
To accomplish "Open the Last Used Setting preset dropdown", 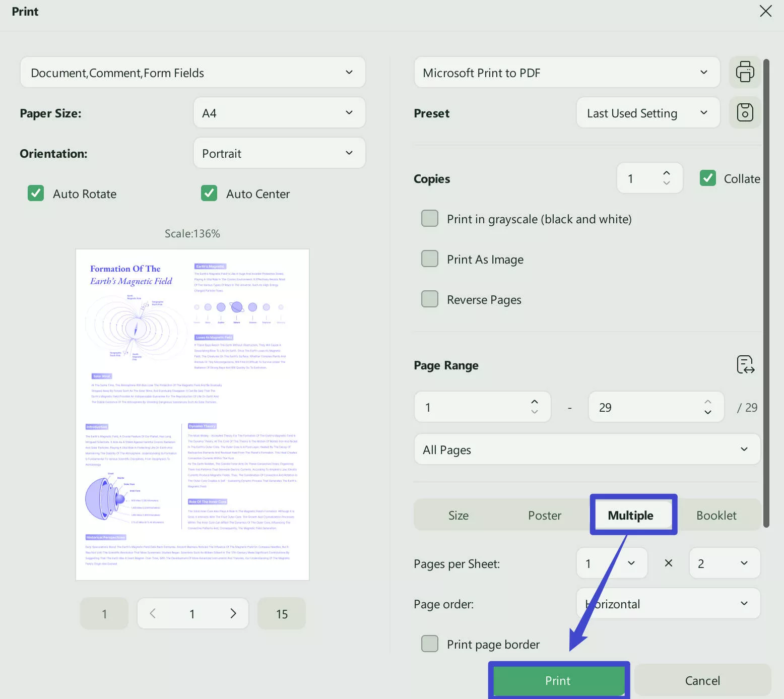I will [x=648, y=113].
